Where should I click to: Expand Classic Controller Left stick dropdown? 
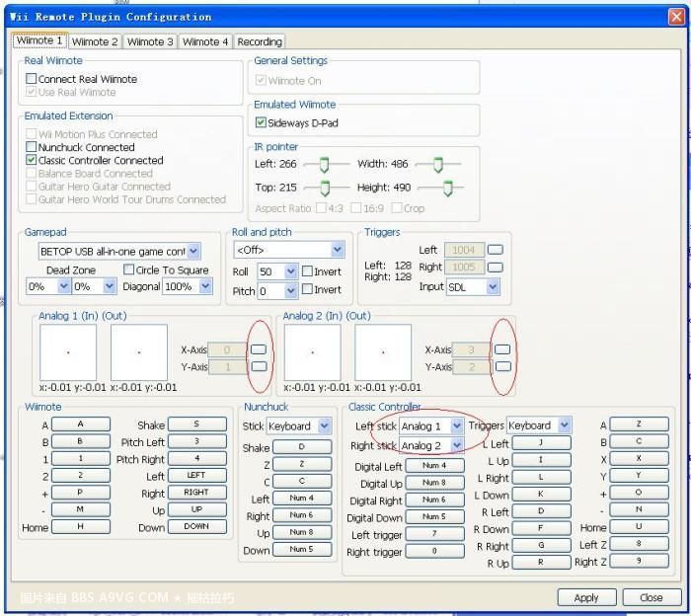(x=456, y=425)
